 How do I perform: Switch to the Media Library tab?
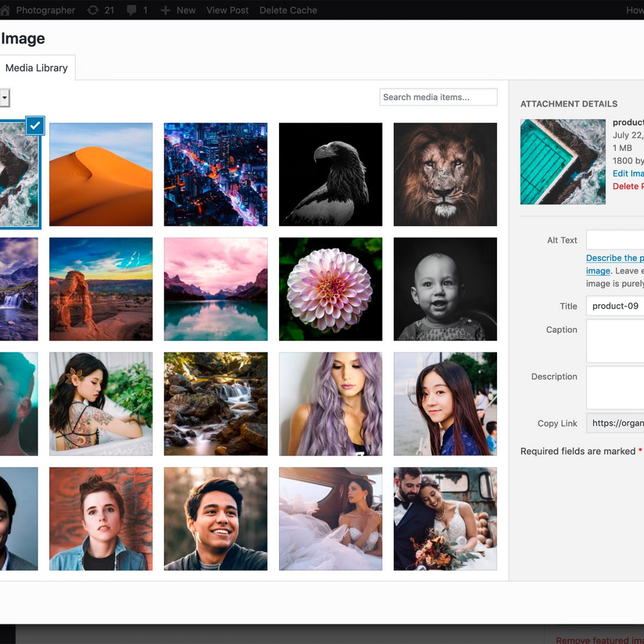point(36,68)
